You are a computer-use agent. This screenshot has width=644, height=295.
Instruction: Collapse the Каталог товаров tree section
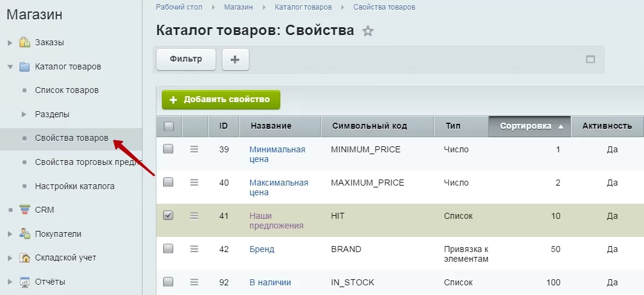coord(10,66)
